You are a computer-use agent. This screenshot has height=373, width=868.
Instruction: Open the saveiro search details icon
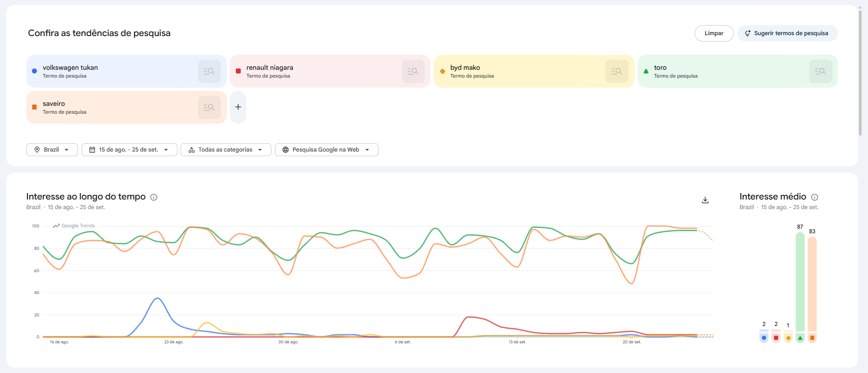tap(209, 107)
